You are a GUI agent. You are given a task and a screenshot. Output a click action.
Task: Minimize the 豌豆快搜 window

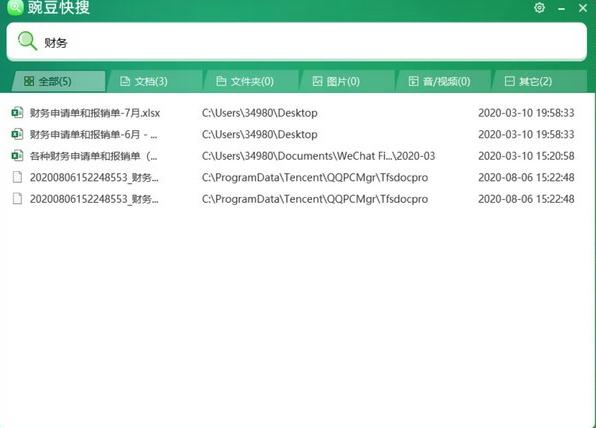point(561,8)
